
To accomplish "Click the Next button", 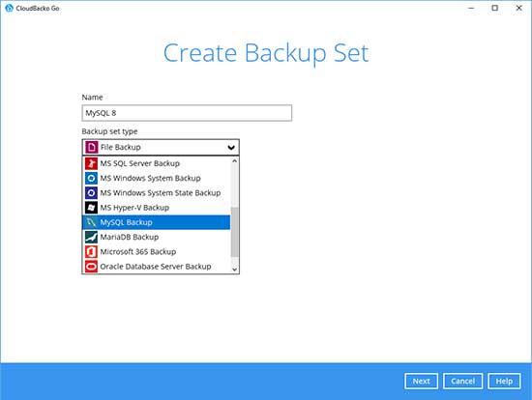I will coord(421,381).
